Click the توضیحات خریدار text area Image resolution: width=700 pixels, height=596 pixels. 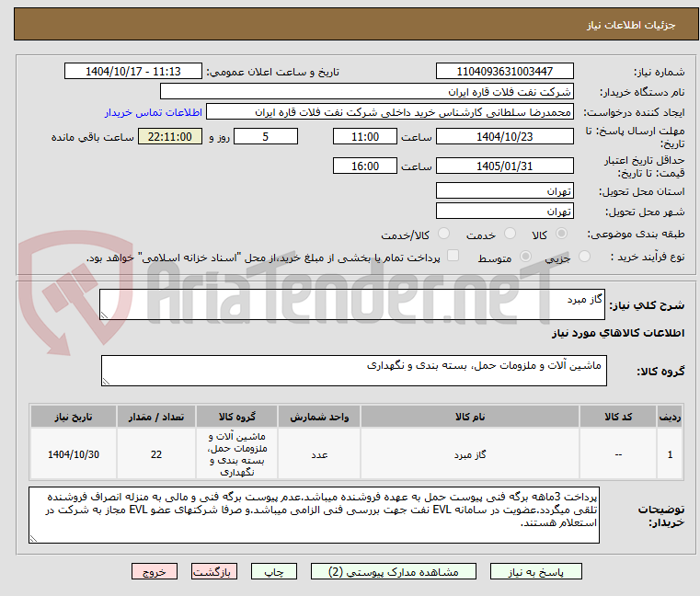314,515
